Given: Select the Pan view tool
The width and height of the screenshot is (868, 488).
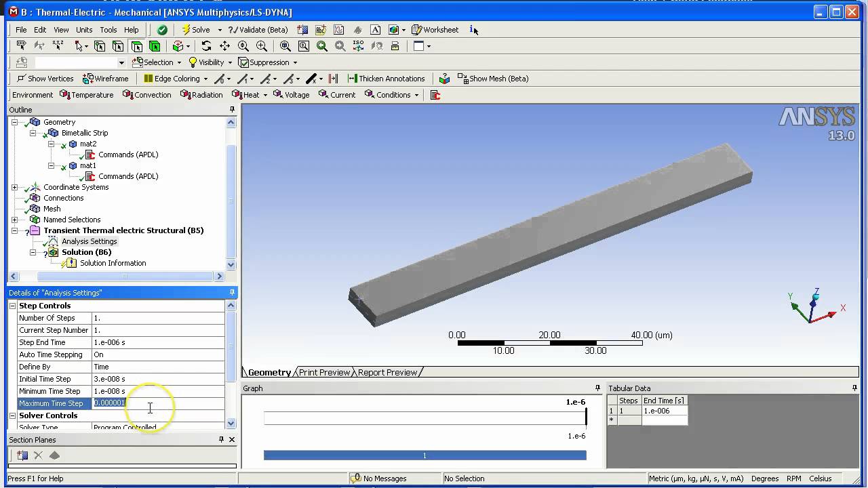Looking at the screenshot, I should click(224, 46).
